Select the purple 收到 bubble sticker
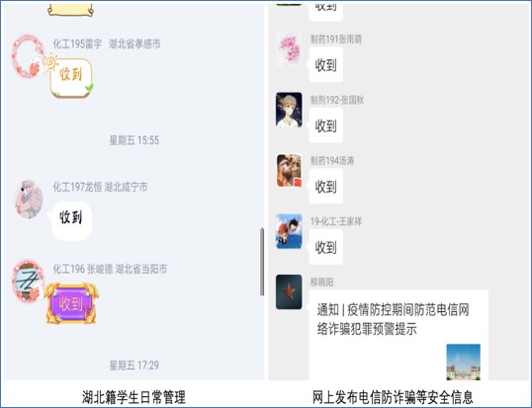 point(71,303)
